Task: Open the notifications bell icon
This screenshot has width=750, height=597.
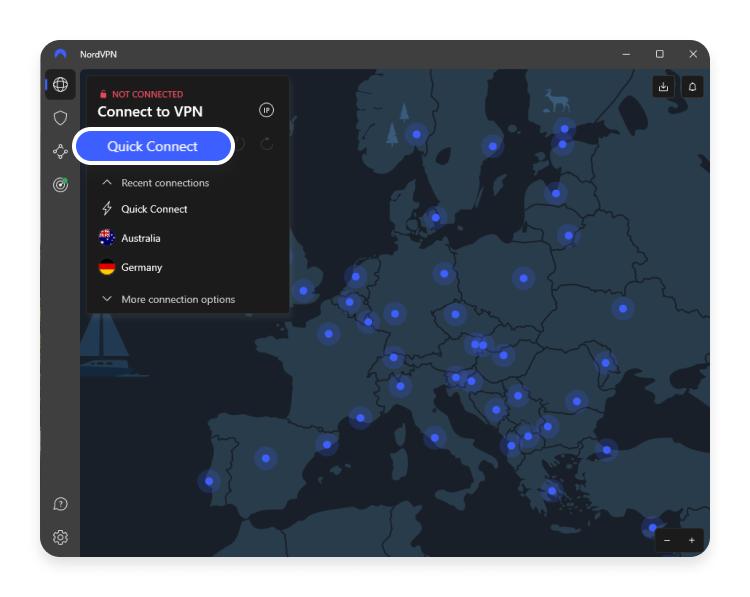Action: (692, 87)
